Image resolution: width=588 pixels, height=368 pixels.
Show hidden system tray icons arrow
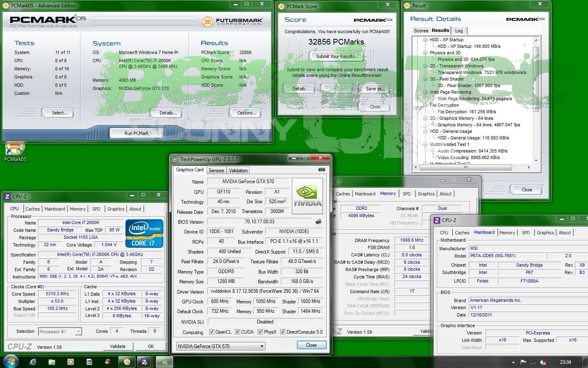[513, 362]
